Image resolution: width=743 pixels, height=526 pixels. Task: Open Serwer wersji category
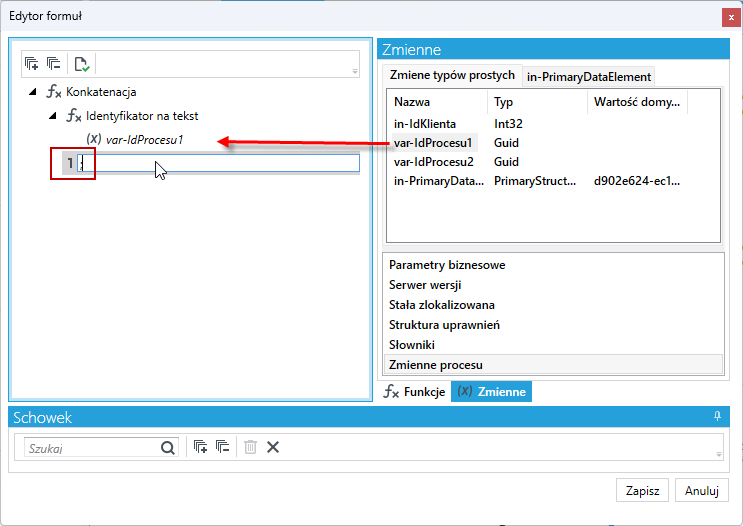click(x=425, y=285)
